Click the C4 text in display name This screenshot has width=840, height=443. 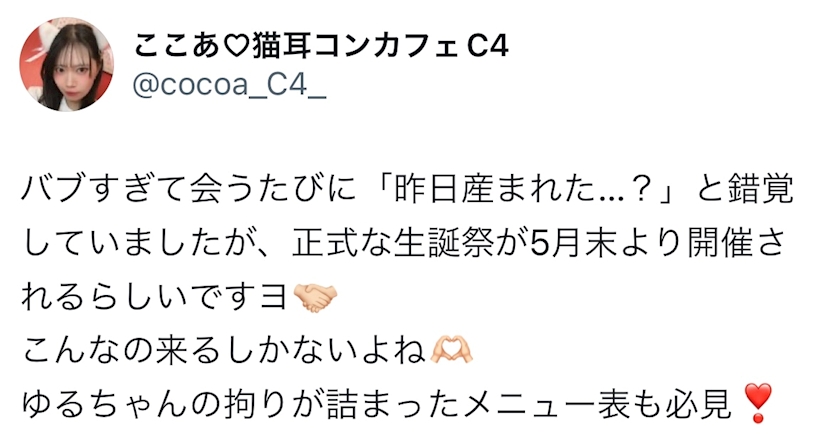(x=487, y=47)
